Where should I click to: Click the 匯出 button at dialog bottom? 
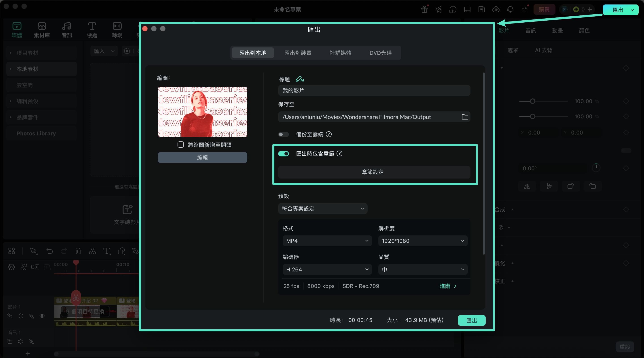click(472, 320)
